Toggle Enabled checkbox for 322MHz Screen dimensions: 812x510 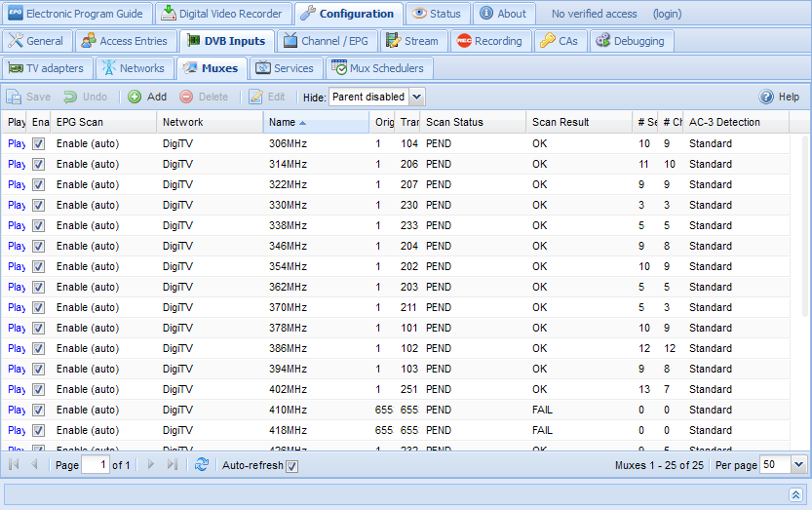[38, 184]
